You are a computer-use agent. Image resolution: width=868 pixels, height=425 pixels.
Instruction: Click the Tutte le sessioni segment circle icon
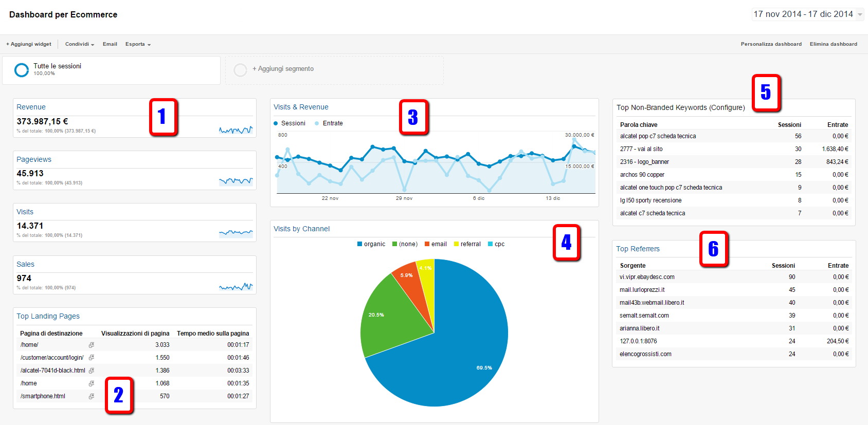22,70
